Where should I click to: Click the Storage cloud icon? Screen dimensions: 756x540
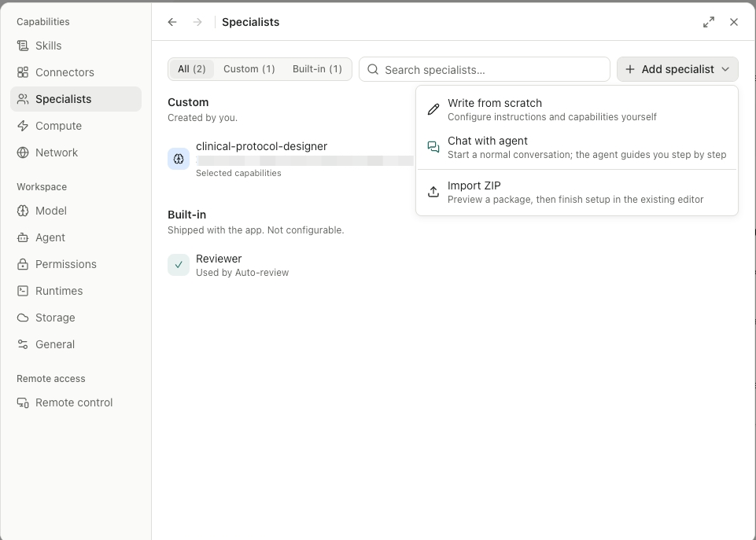coord(23,318)
